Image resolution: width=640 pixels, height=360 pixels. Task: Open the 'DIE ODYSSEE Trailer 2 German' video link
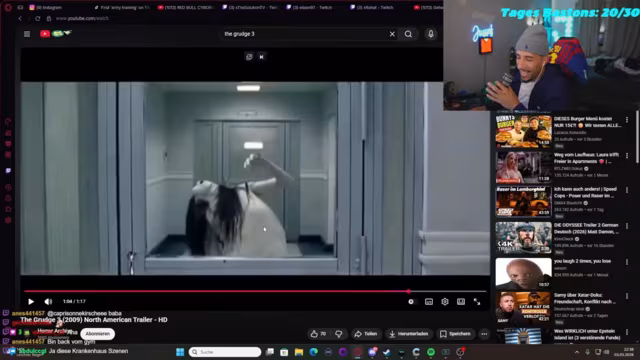coord(586,229)
